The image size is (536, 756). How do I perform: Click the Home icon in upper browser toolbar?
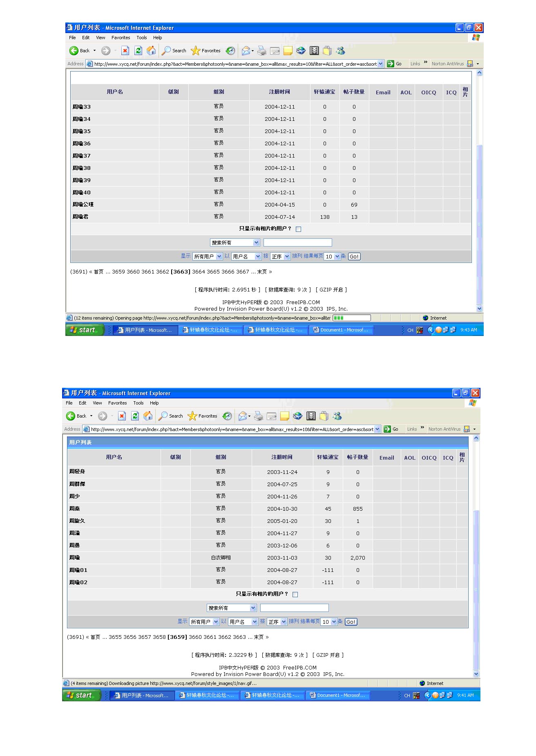151,51
